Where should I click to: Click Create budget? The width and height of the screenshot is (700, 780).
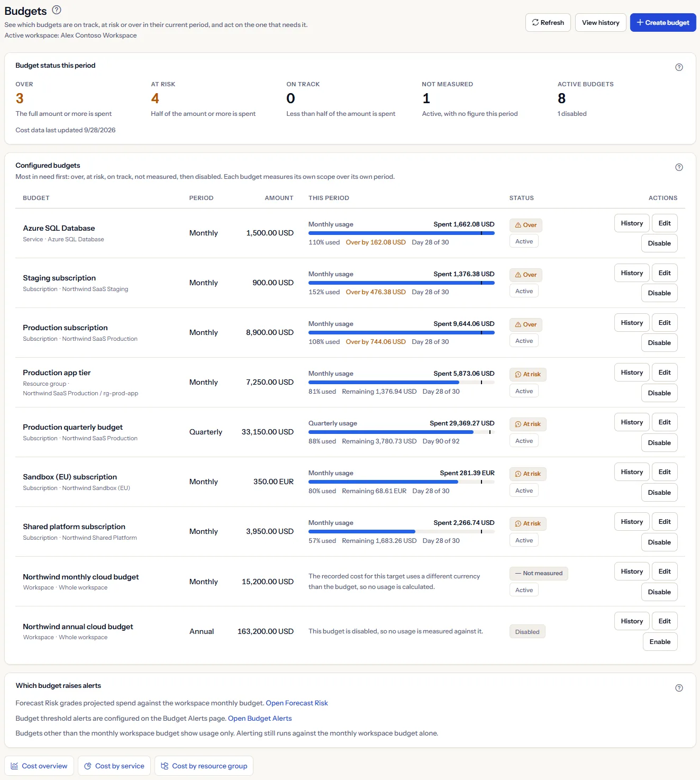coord(663,23)
